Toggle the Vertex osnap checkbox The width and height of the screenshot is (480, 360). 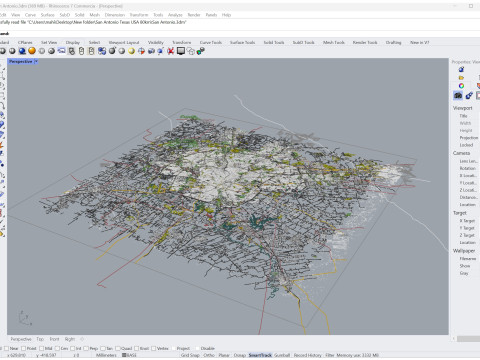(153, 348)
